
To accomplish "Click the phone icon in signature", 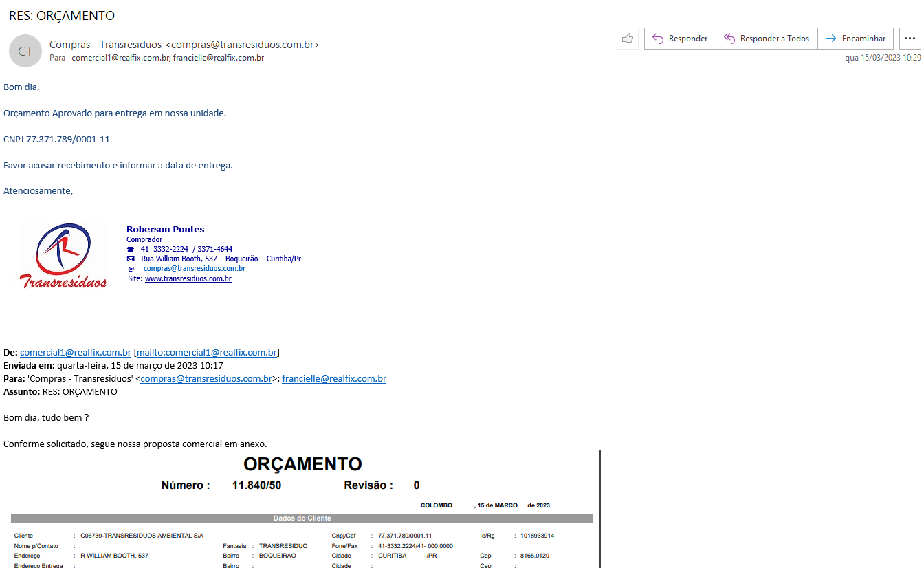I will [x=131, y=250].
